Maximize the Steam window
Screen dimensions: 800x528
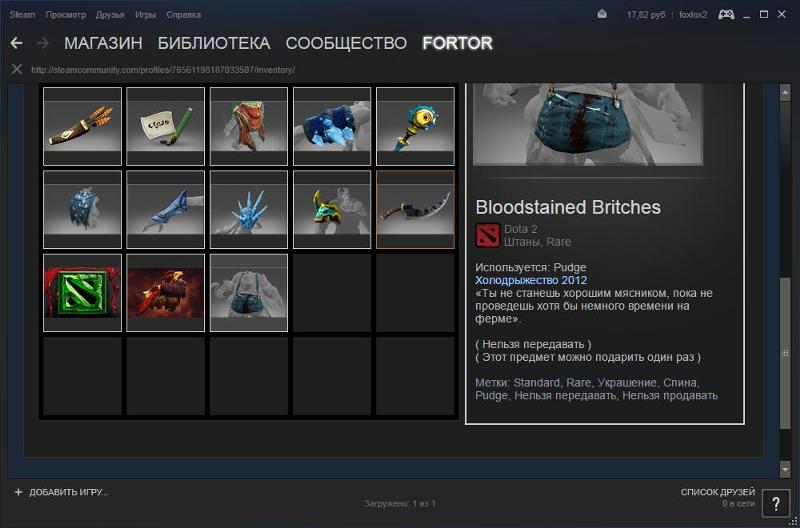coord(764,15)
